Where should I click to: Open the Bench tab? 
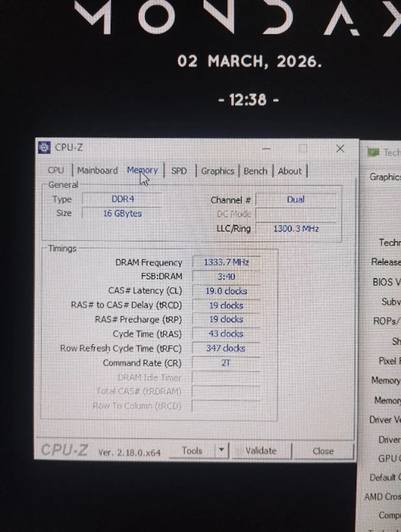[x=255, y=171]
